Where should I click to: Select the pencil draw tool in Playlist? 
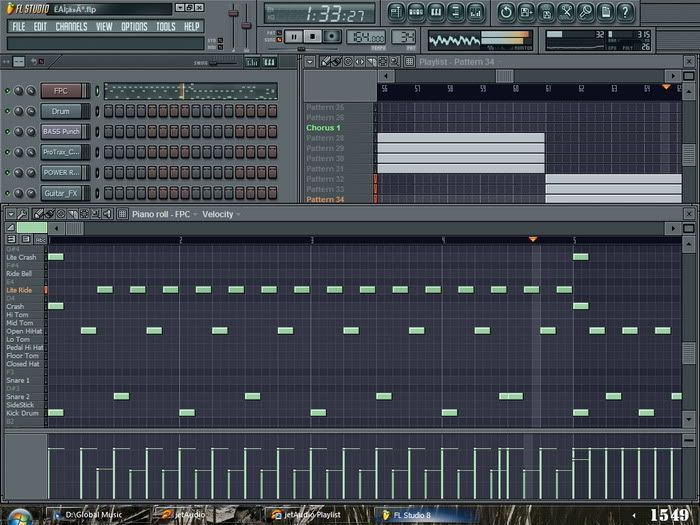point(325,62)
